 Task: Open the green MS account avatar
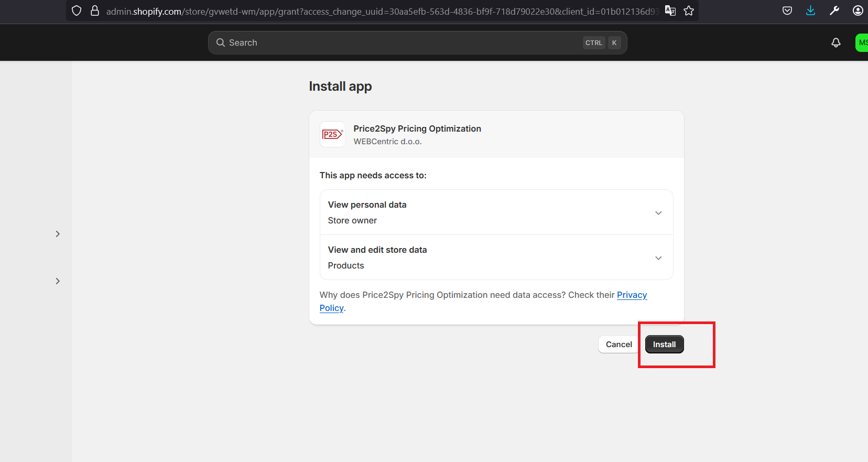point(862,42)
